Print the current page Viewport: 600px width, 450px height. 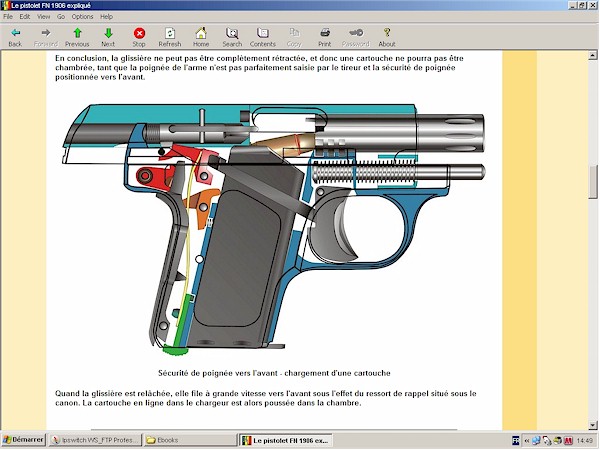tap(325, 37)
